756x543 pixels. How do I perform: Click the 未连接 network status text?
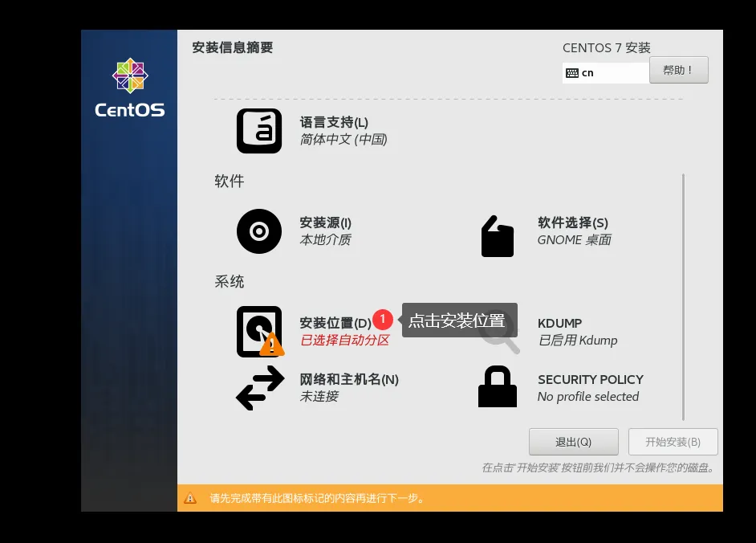[x=319, y=397]
